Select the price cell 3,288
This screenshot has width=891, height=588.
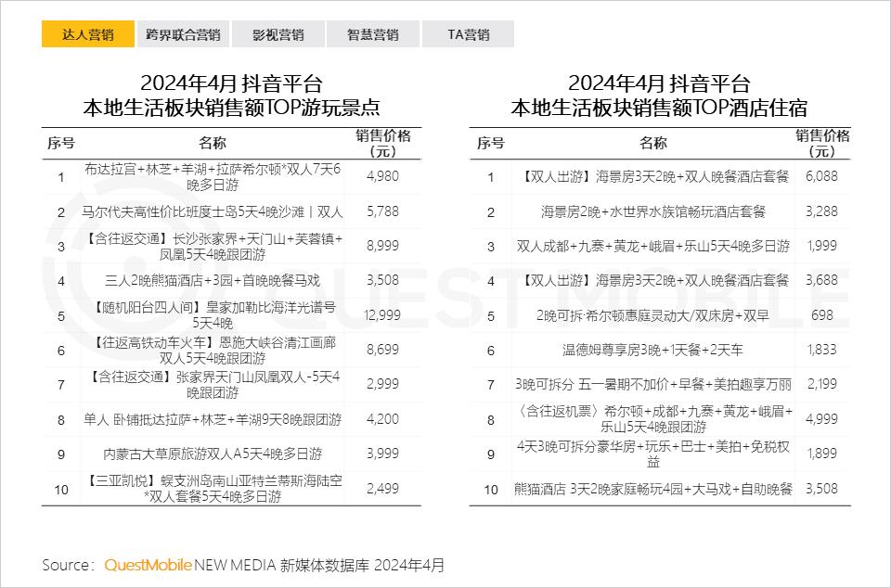(x=821, y=211)
